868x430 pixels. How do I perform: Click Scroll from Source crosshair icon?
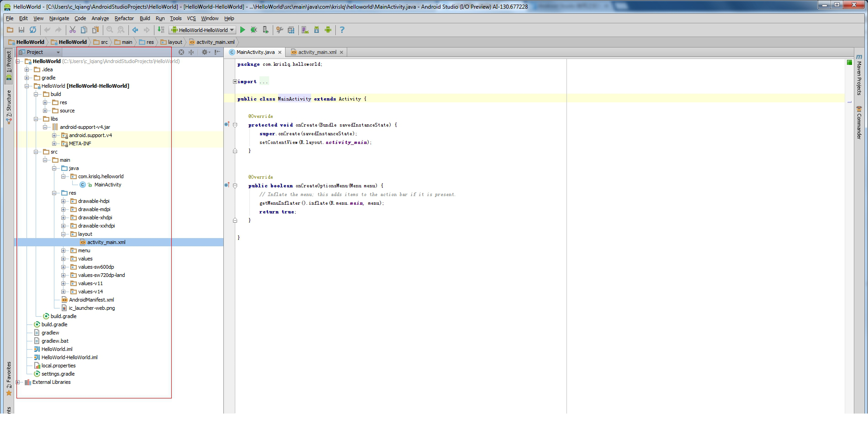click(181, 52)
